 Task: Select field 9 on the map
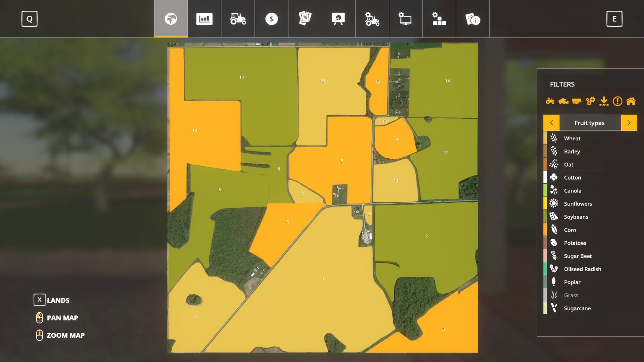(342, 161)
